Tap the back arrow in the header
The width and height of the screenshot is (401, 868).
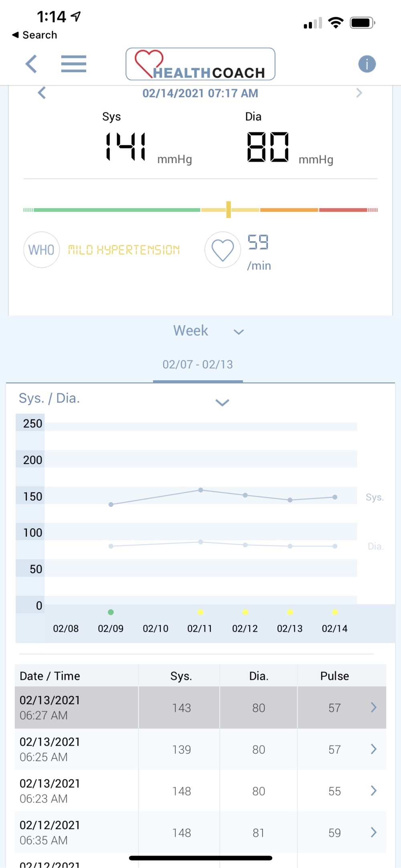[31, 64]
